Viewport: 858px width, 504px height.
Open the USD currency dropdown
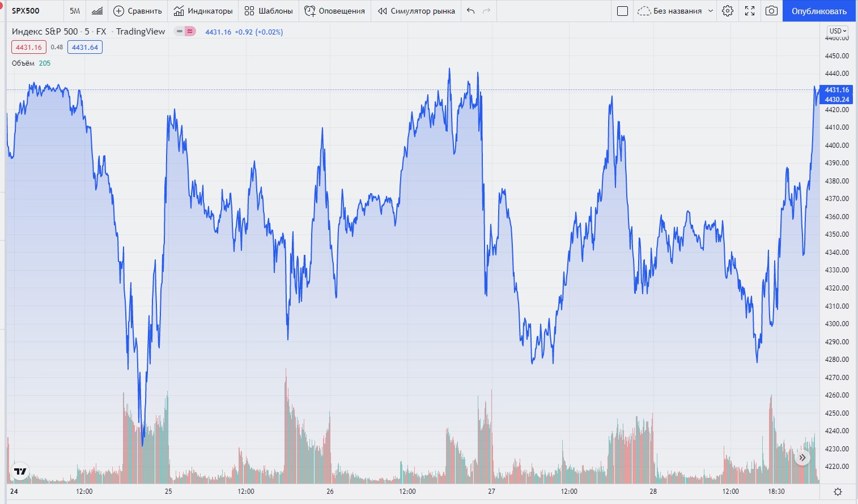(838, 31)
